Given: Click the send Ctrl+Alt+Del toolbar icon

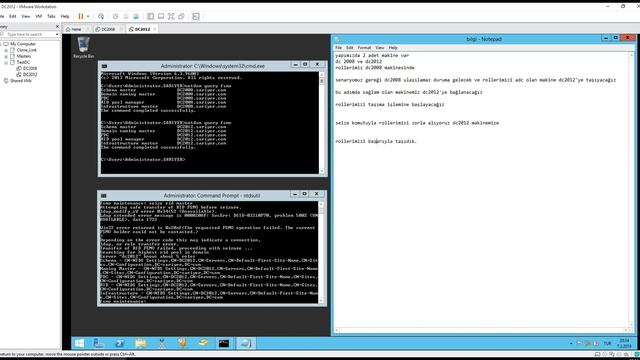Looking at the screenshot, I should coord(101,16).
